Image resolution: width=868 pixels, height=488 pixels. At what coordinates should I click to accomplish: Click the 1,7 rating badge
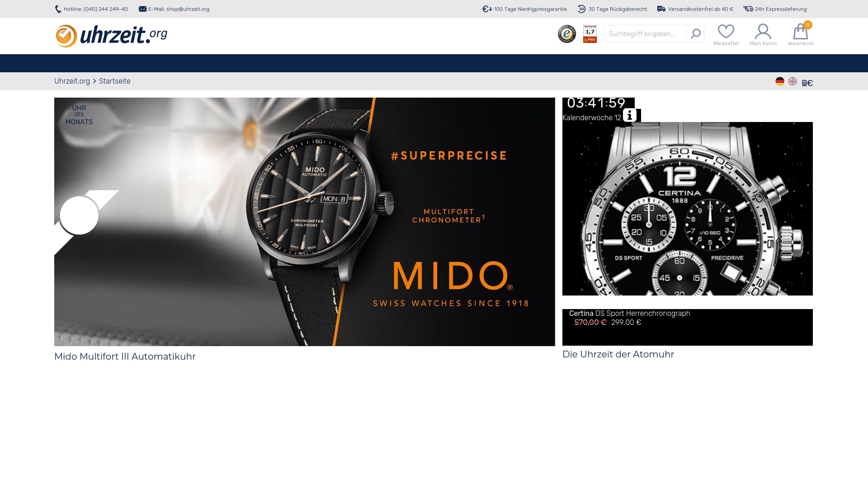click(x=590, y=34)
